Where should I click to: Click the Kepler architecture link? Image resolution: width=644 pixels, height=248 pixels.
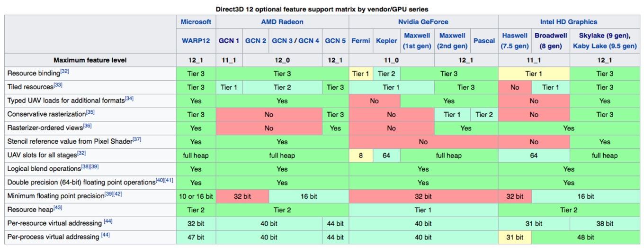click(x=386, y=41)
